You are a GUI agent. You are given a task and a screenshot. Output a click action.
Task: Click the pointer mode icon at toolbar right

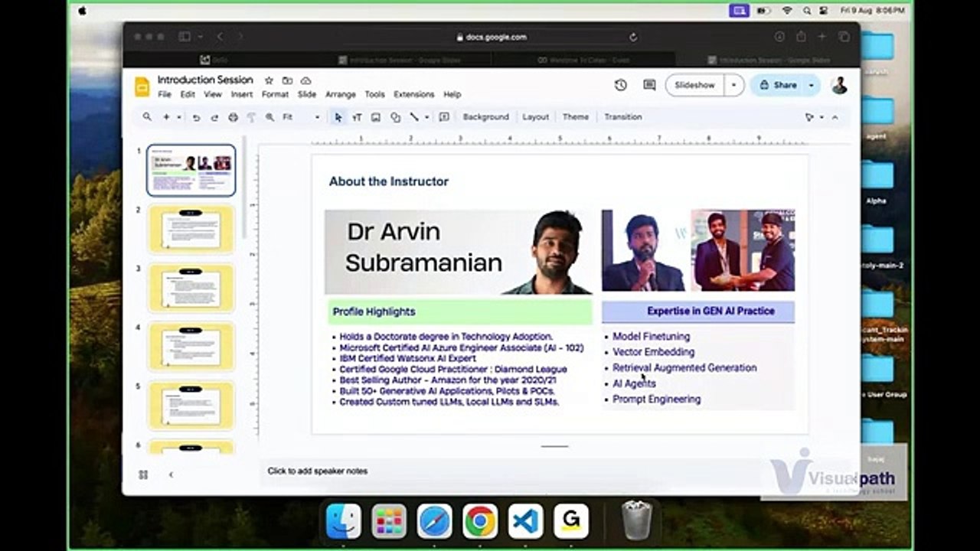point(809,117)
